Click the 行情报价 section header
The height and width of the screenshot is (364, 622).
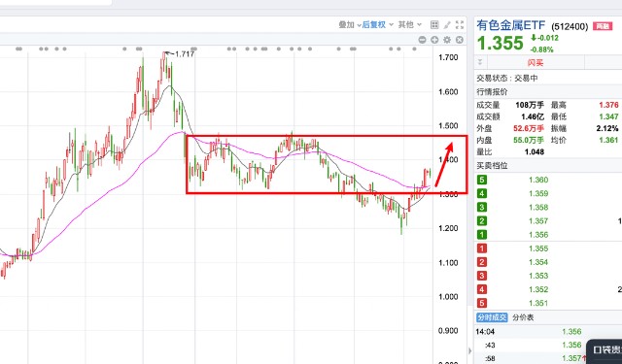[492, 92]
